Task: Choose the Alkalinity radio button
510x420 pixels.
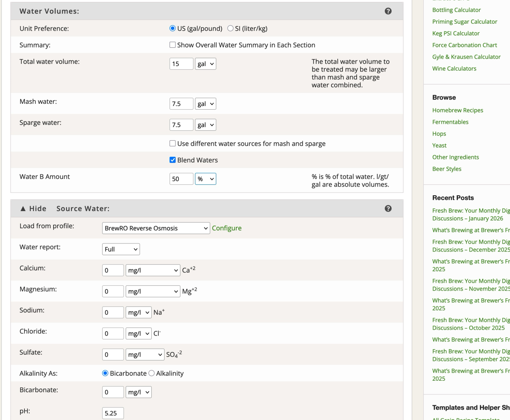Action: [152, 373]
